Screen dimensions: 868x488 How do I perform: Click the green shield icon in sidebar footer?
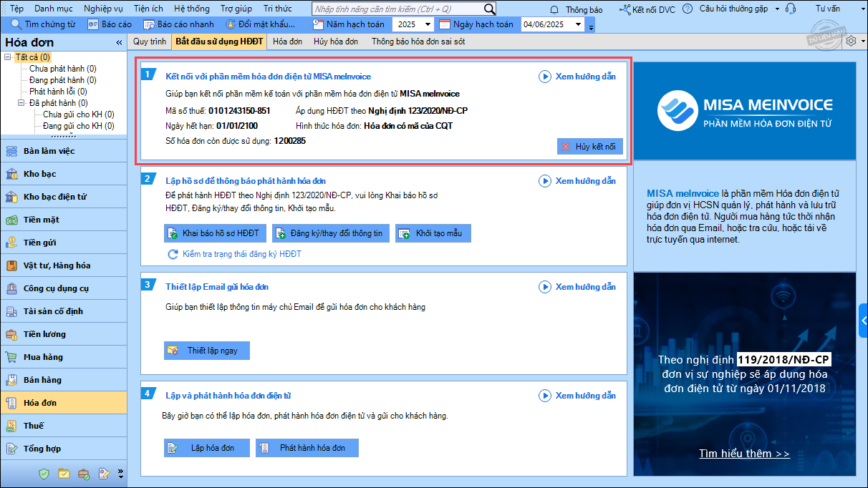44,474
